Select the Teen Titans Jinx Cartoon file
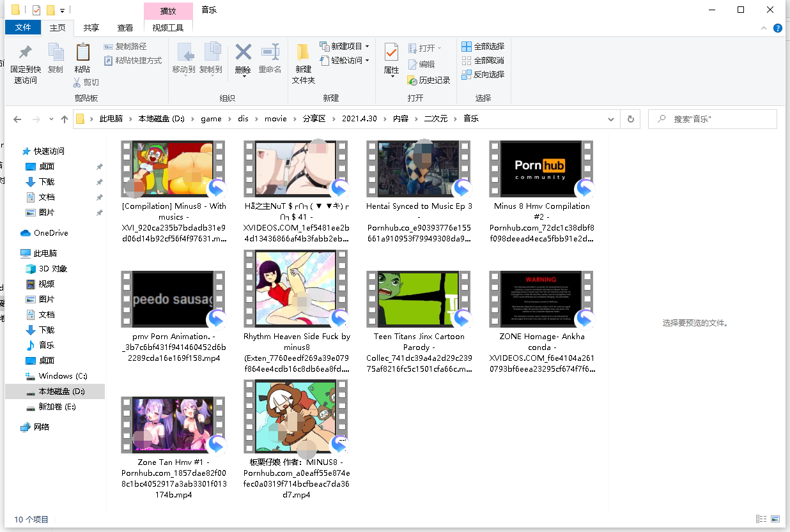This screenshot has width=790, height=532. coord(419,322)
